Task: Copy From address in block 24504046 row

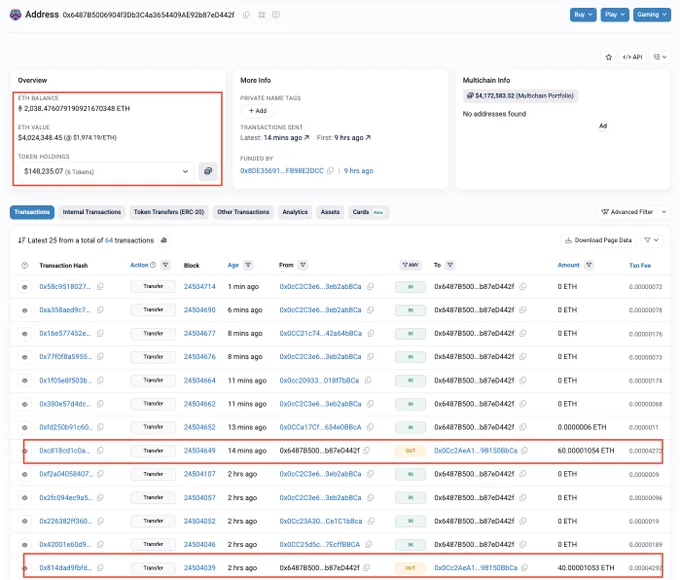Action: point(369,544)
